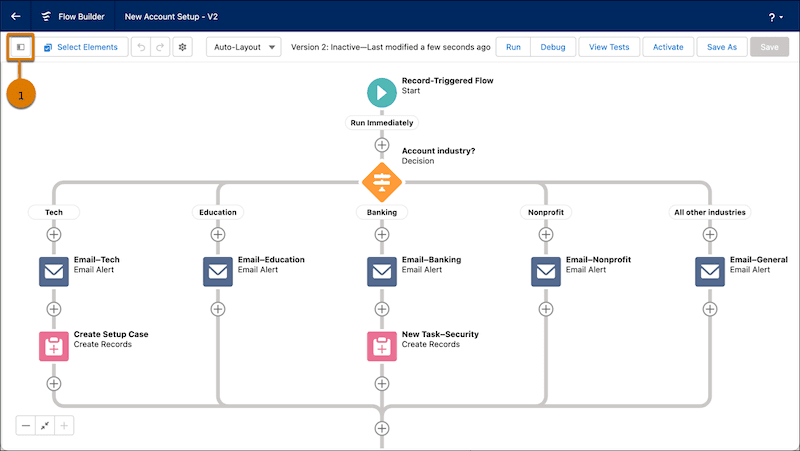
Task: Click the Flow Builder header label
Action: click(x=81, y=17)
